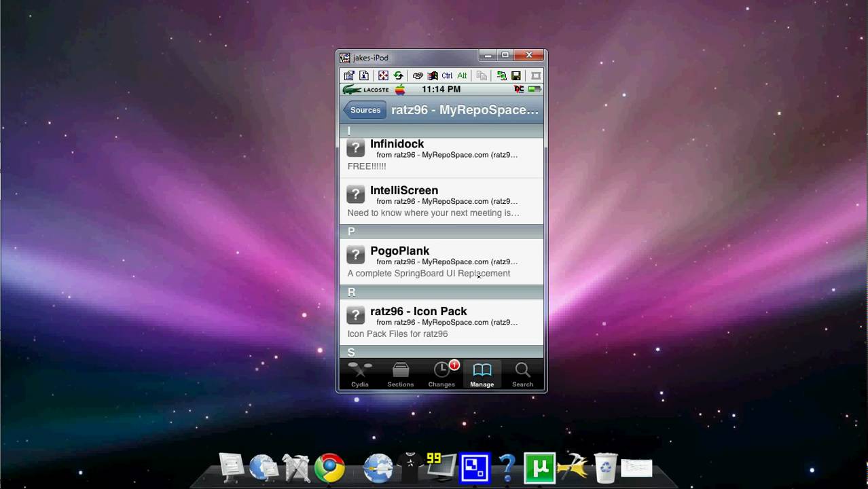
Task: Open the computer document icon in dock
Action: (232, 468)
